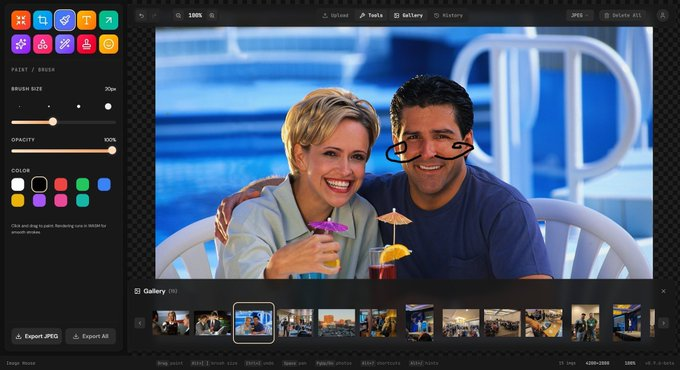Open the Gallery tab
Screen dimensions: 680x370
408,16
